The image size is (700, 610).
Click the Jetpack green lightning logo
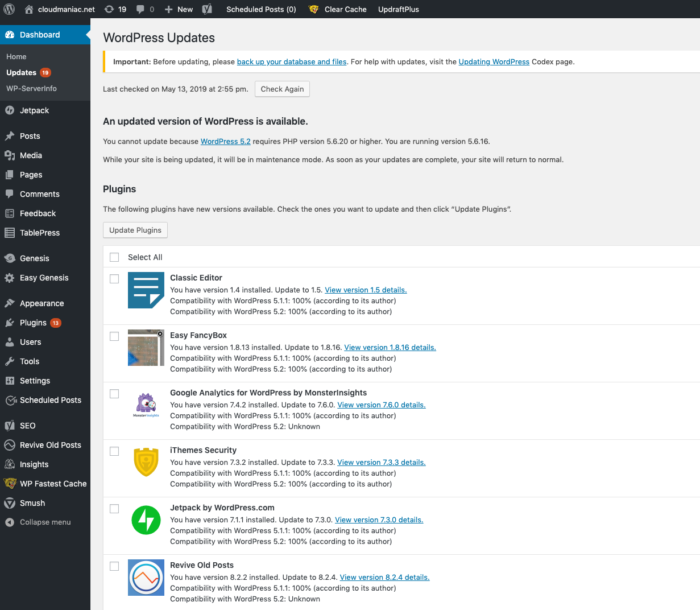click(x=146, y=520)
